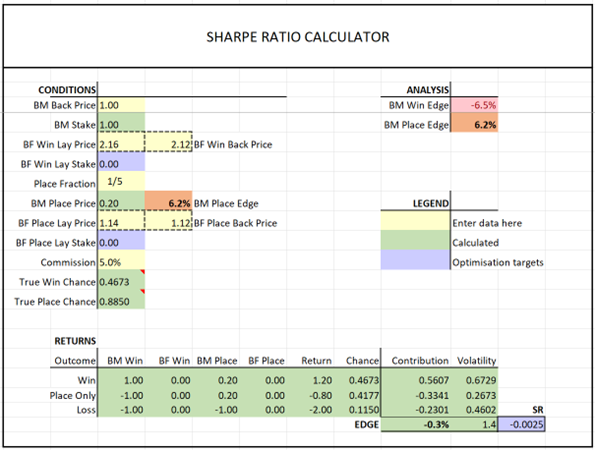Select the Place Fraction 1/5 cell
595x450 pixels.
(x=121, y=181)
